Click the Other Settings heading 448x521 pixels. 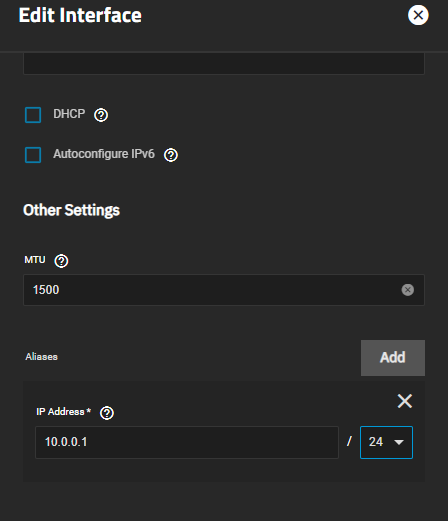(x=71, y=210)
